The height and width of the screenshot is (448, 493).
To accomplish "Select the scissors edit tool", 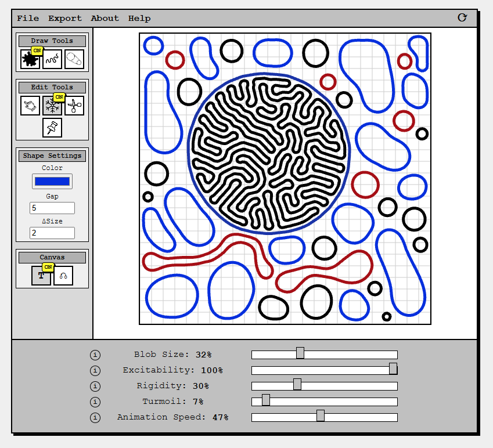I will pos(74,106).
